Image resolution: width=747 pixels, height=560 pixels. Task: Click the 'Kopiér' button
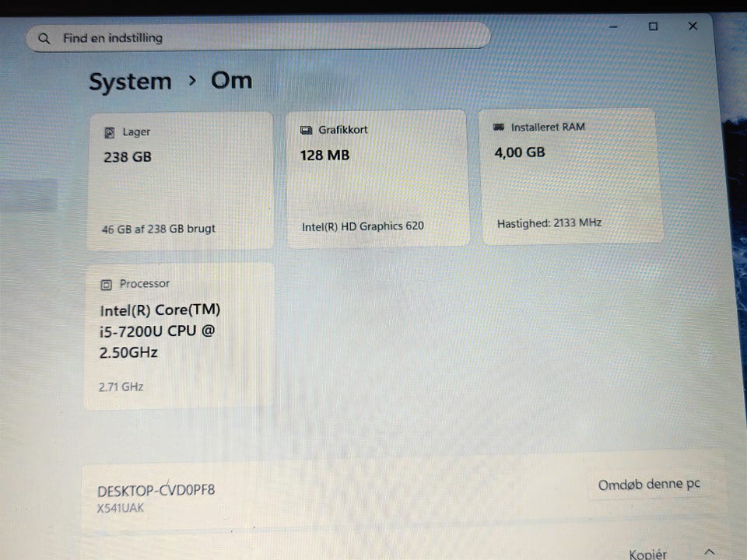point(648,554)
